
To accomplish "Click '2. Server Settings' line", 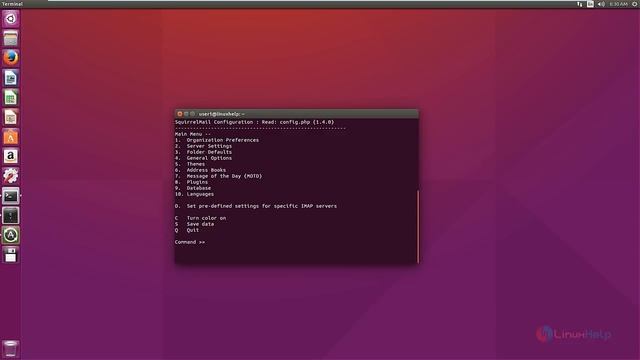I will 203,146.
